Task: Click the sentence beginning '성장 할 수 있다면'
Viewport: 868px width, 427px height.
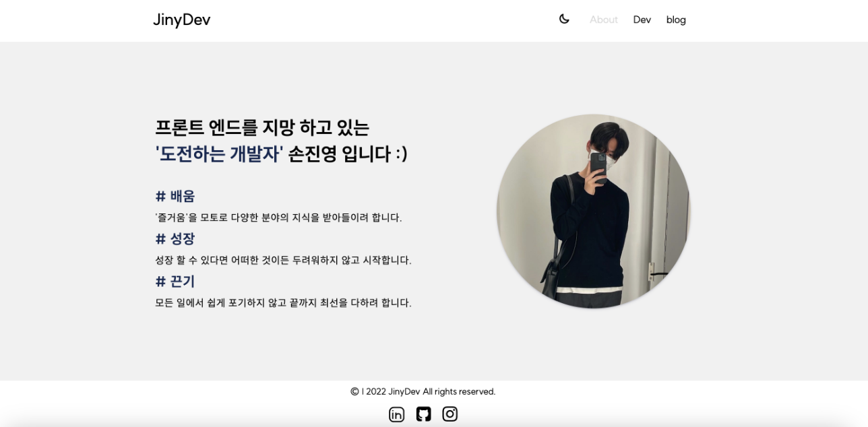Action: click(283, 260)
